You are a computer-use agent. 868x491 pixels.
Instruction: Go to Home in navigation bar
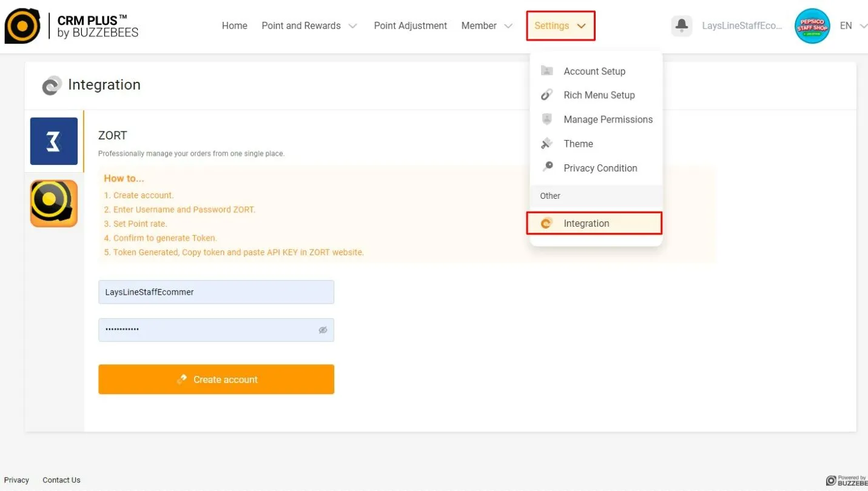[x=234, y=26]
